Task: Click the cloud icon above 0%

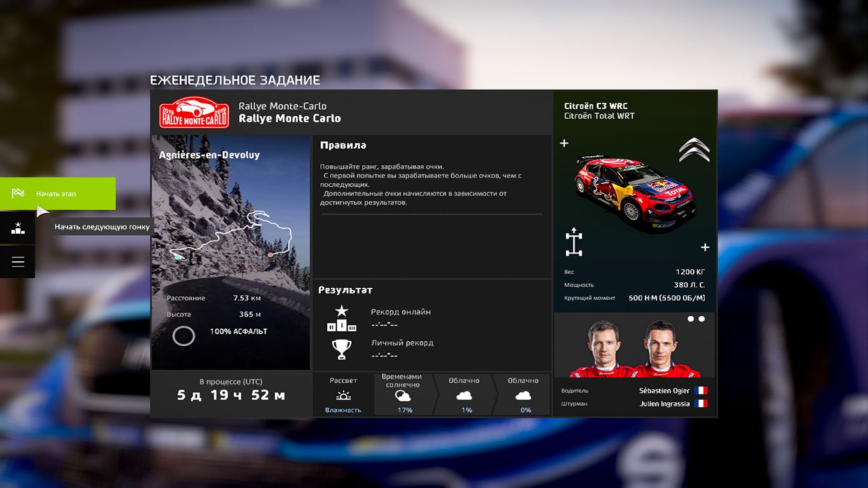Action: [x=523, y=395]
